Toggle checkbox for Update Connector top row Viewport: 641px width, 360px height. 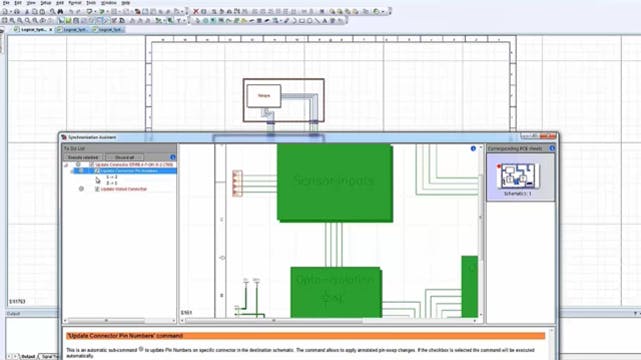click(91, 165)
